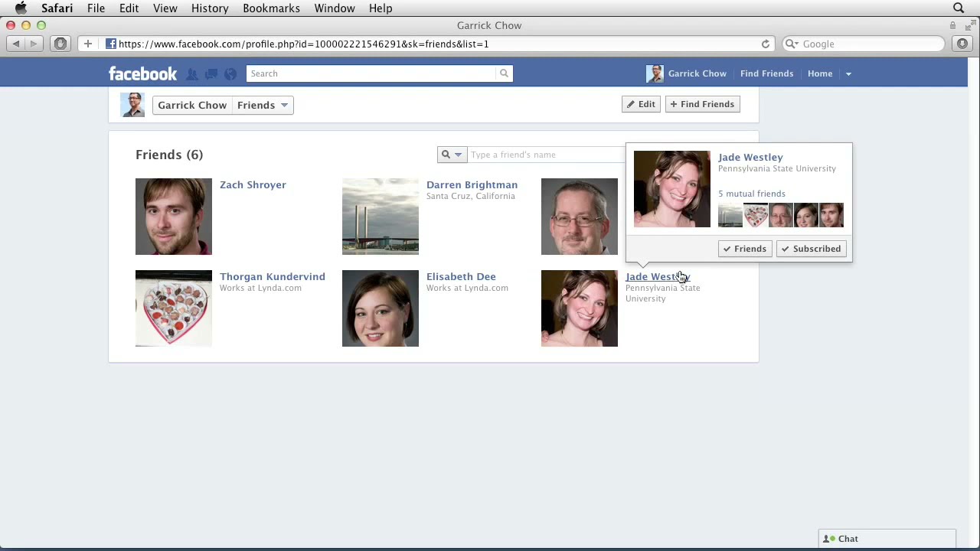The image size is (980, 551).
Task: Click the Facebook logo in header
Action: 142,73
